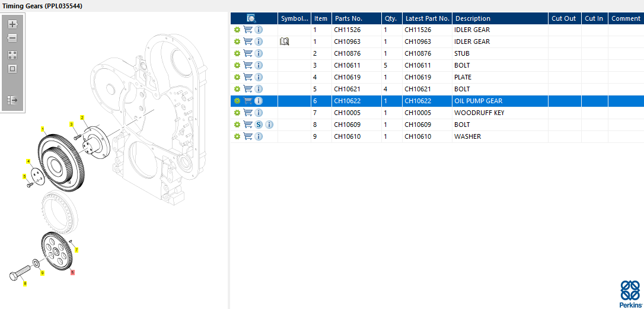Sort by the Description column header
Screen dimensions: 644x309
pyautogui.click(x=500, y=18)
